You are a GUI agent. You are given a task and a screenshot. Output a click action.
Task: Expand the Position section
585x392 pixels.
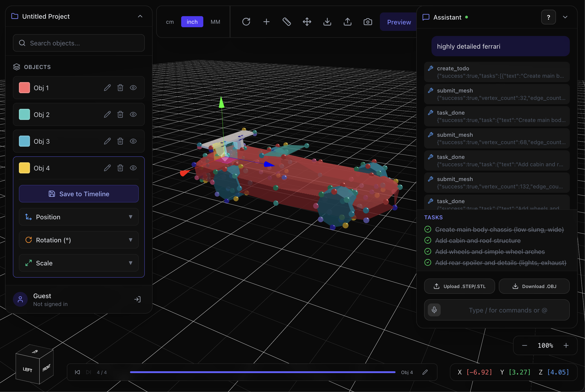click(79, 217)
